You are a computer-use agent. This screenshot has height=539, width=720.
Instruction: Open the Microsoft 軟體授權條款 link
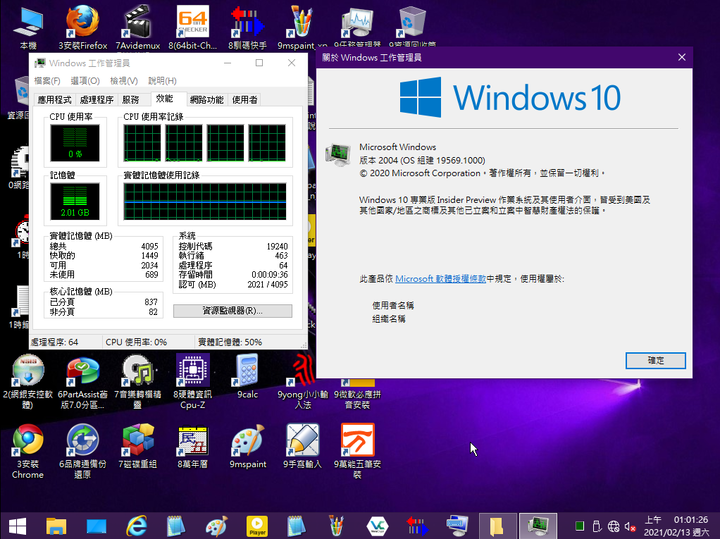point(440,279)
